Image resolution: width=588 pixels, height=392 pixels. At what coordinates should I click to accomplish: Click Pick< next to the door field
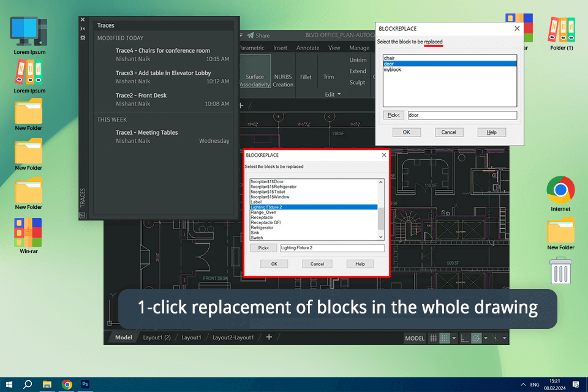click(x=393, y=115)
